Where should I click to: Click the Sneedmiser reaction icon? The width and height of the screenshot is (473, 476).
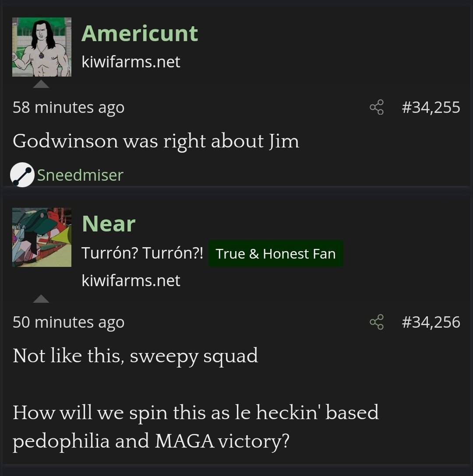22,175
